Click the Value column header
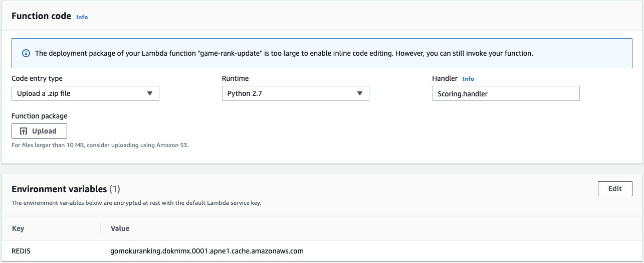This screenshot has height=263, width=644. tap(120, 228)
